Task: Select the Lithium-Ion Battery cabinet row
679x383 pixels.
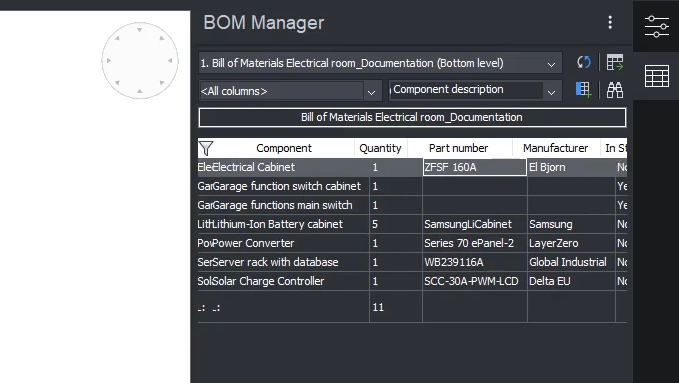Action: pyautogui.click(x=412, y=224)
